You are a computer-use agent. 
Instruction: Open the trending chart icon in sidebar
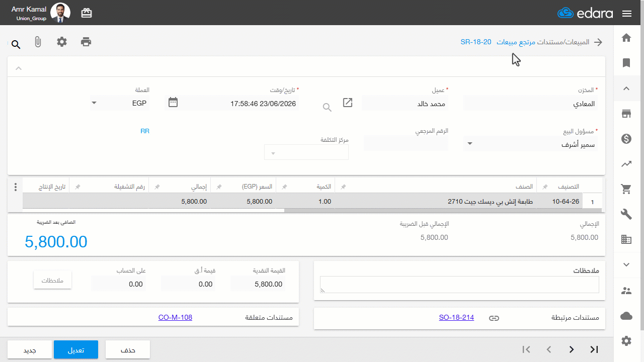[x=626, y=164]
